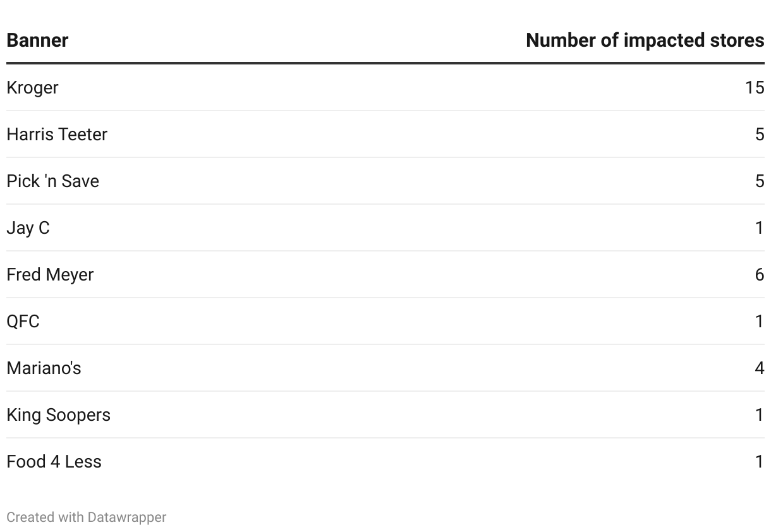771x532 pixels.
Task: Click Food 4 Less's store count value
Action: coord(760,461)
